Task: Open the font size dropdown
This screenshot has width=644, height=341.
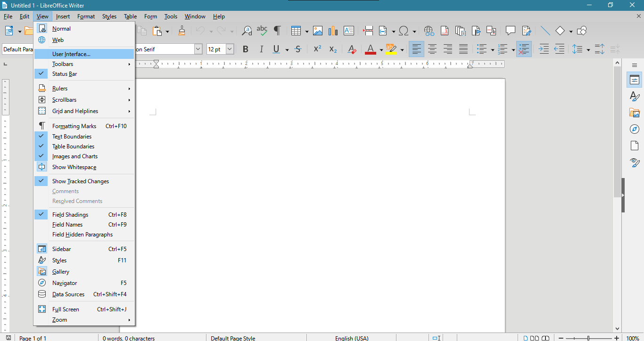Action: (x=230, y=49)
